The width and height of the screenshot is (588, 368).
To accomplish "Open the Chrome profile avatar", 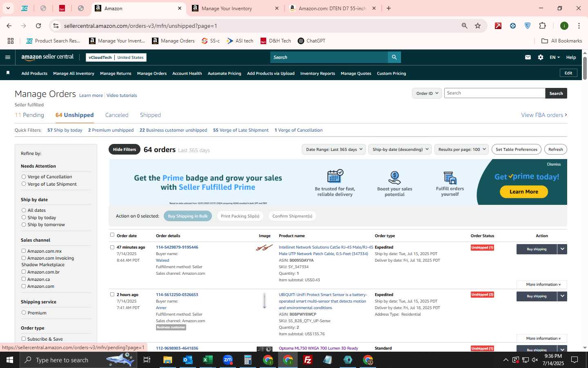I will tap(564, 26).
